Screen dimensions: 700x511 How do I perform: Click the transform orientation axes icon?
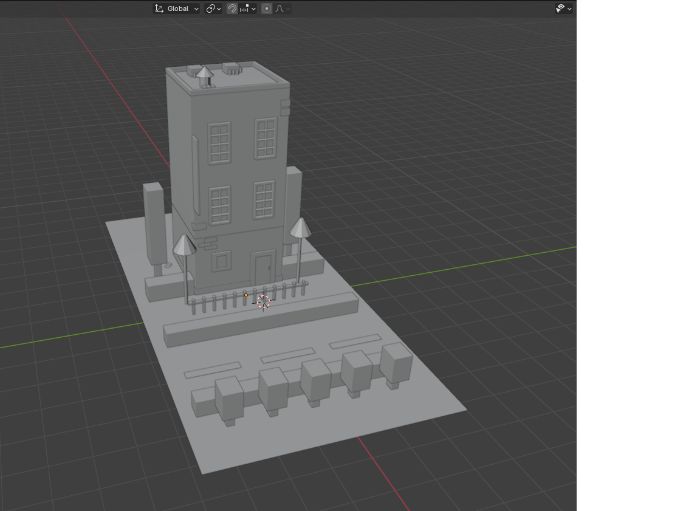pyautogui.click(x=158, y=8)
